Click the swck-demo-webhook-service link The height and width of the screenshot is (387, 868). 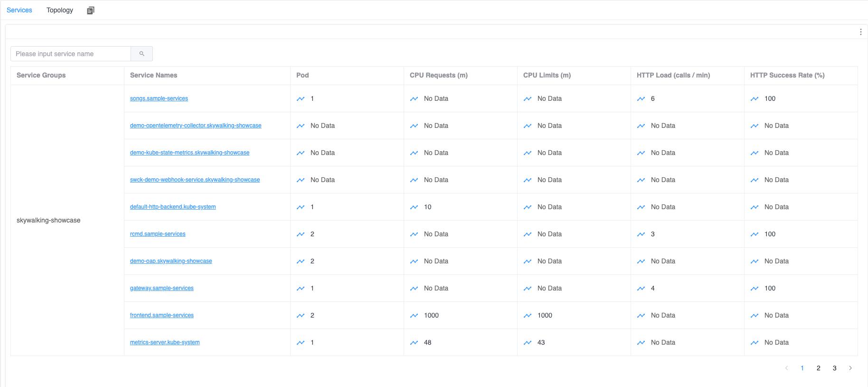195,180
